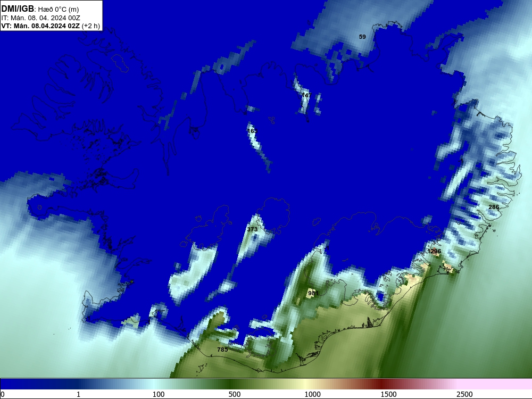Screen dimensions: 532x399
Task: Click the map value label 286
Action: [x=494, y=207]
